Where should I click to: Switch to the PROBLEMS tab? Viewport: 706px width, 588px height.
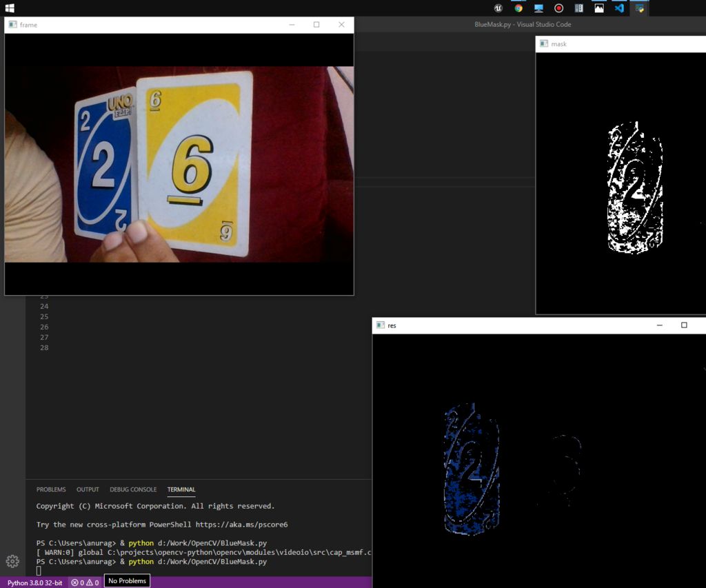tap(51, 489)
